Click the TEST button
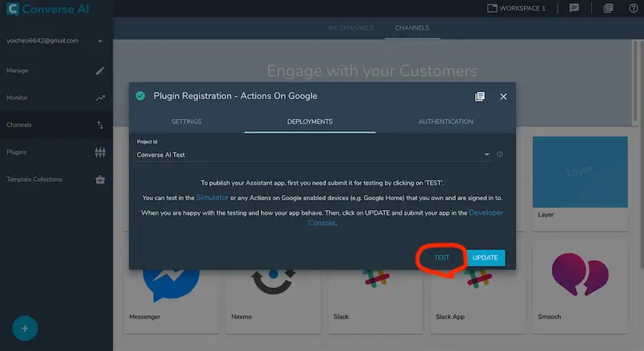 [441, 258]
